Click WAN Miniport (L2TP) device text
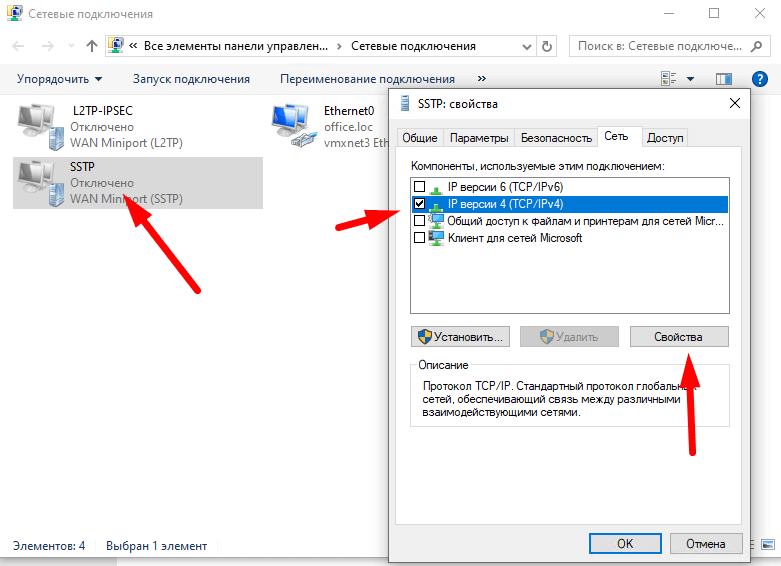The height and width of the screenshot is (566, 781). click(x=127, y=143)
